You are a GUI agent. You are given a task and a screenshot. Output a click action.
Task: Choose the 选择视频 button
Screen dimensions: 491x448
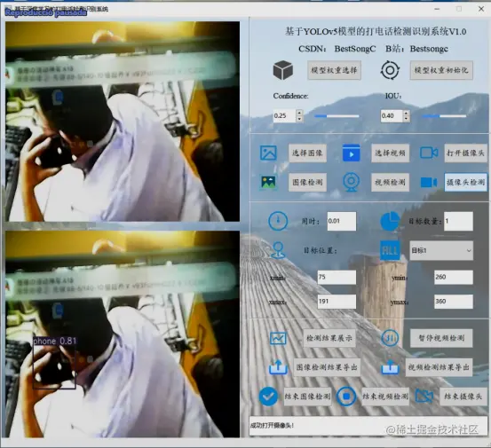[390, 153]
